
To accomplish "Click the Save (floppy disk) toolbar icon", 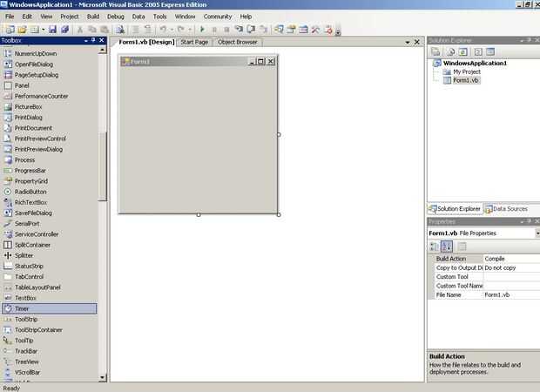I will tap(52, 30).
